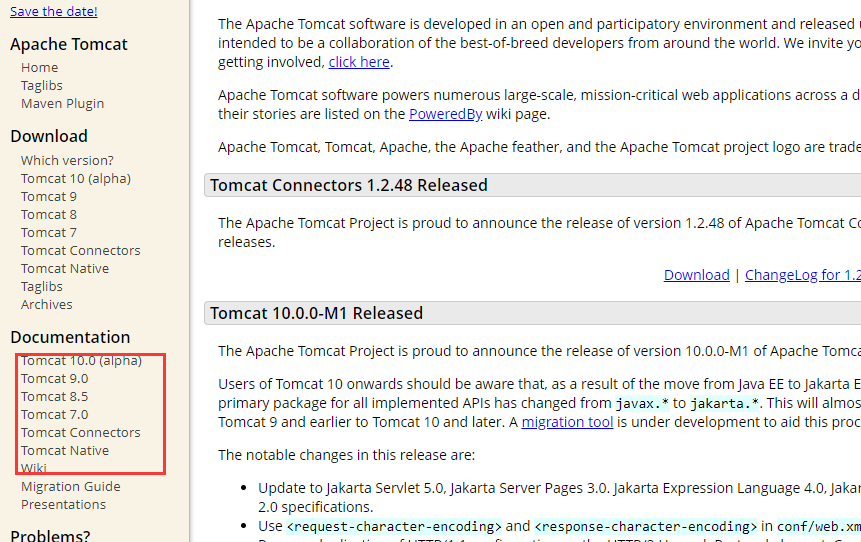Open the Wiki documentation link
The height and width of the screenshot is (542, 861).
coord(33,468)
